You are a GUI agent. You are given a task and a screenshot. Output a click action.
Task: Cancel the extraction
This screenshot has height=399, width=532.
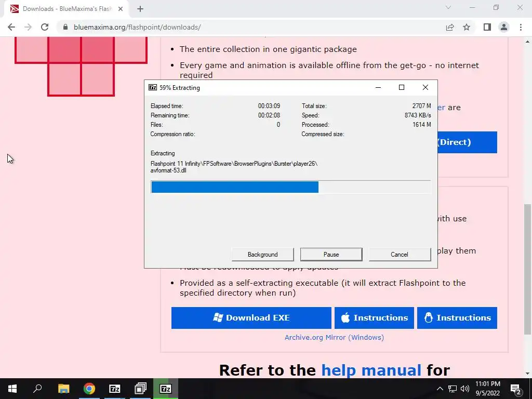click(x=400, y=255)
